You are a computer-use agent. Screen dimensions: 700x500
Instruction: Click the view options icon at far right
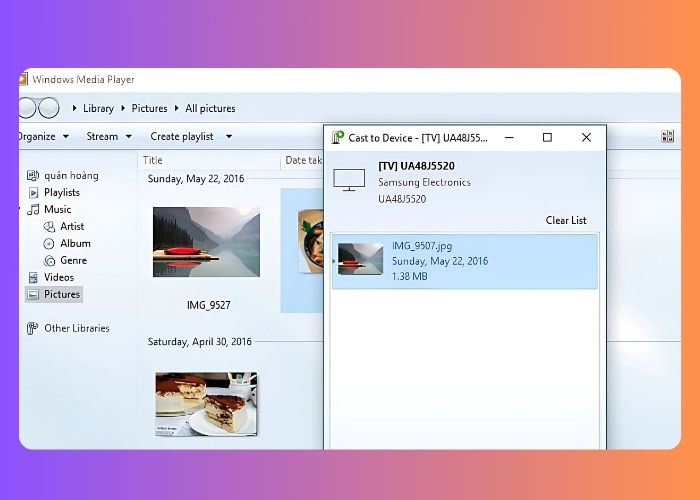click(667, 137)
